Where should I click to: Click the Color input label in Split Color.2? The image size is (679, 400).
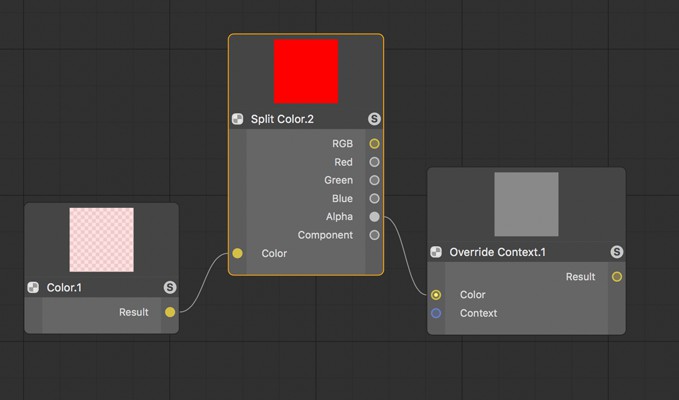(274, 253)
